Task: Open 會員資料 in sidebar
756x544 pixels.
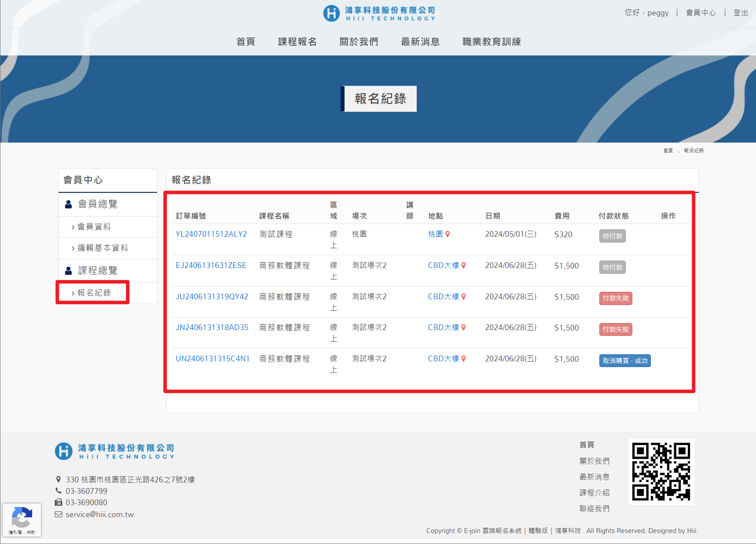Action: 94,227
